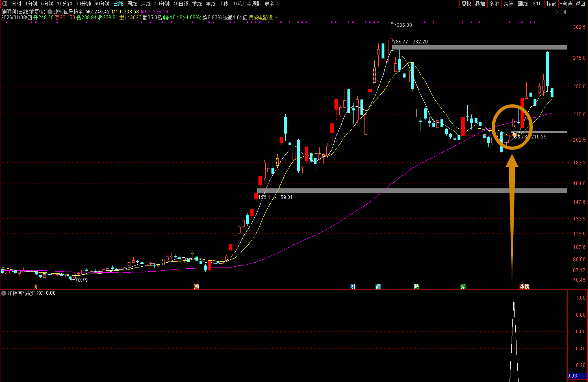Click the upper gray 286.77-282.20 price zone bar

(x=479, y=47)
